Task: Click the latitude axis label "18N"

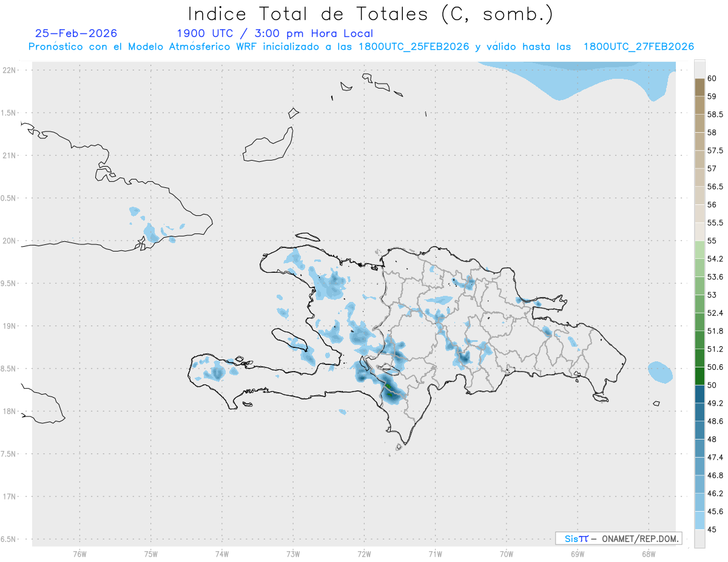Action: coord(9,412)
